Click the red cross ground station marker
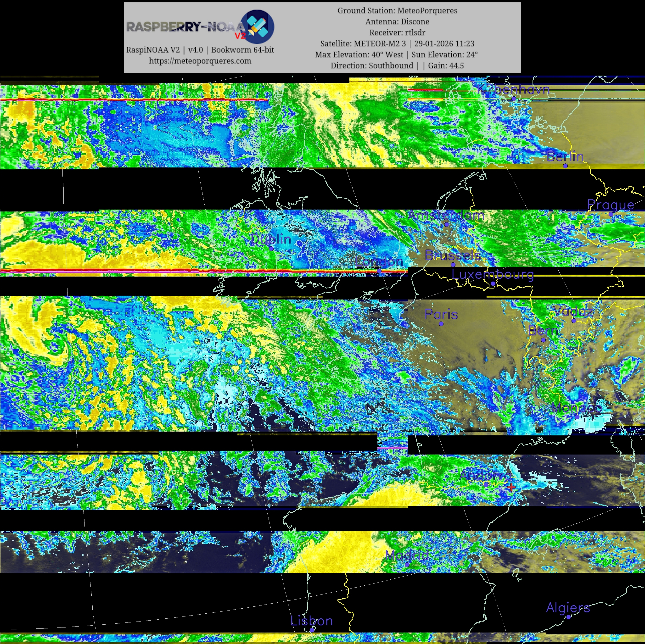 click(x=511, y=488)
